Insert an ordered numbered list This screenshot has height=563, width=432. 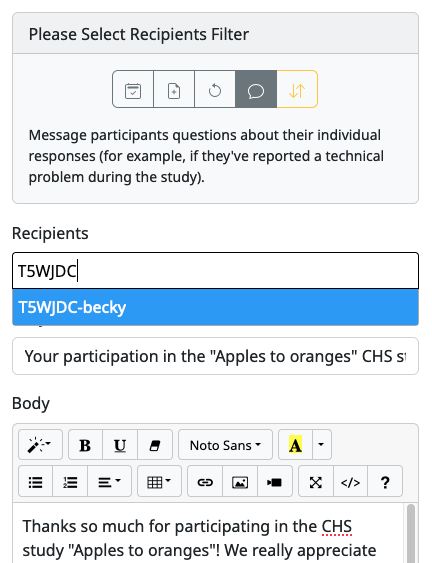[x=70, y=481]
